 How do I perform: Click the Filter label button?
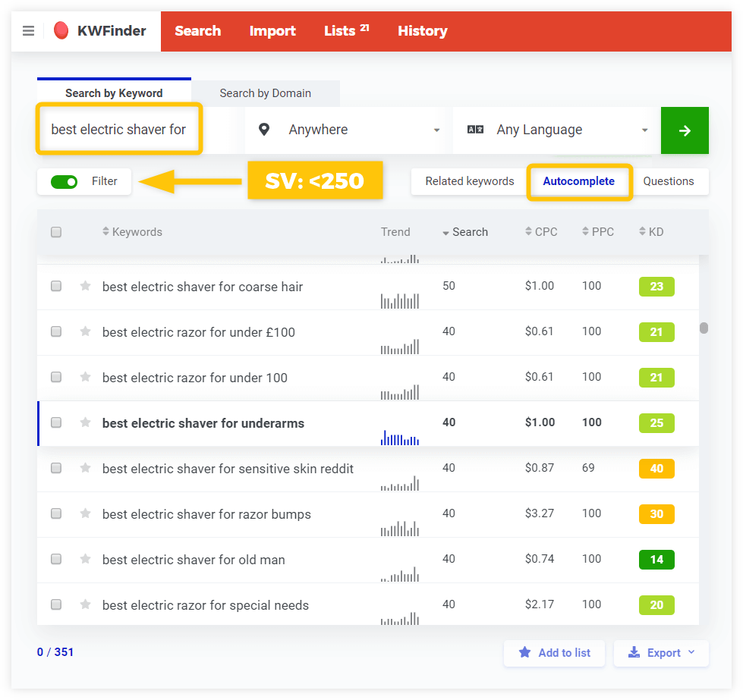(x=104, y=181)
